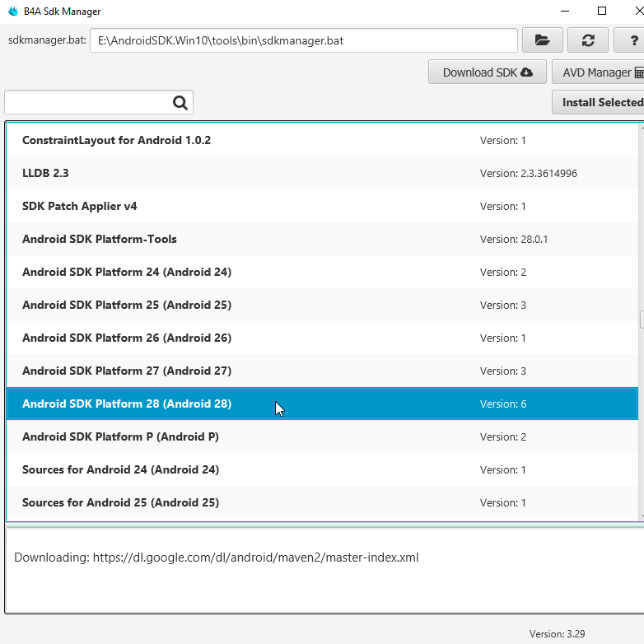Click inside the package search box
This screenshot has width=644, height=644.
(x=86, y=103)
